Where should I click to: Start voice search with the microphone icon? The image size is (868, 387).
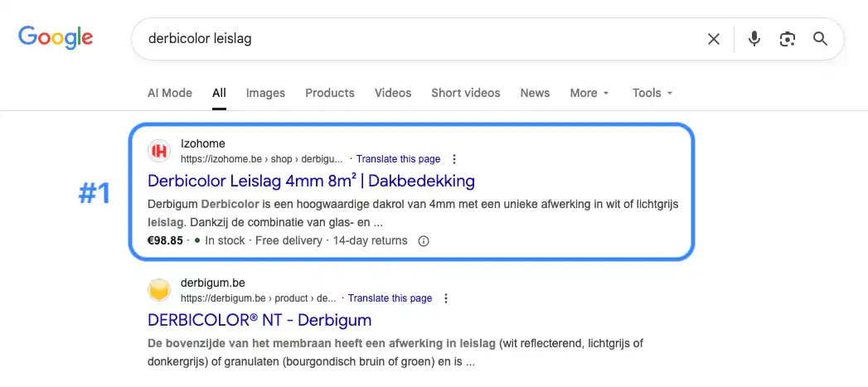(754, 39)
